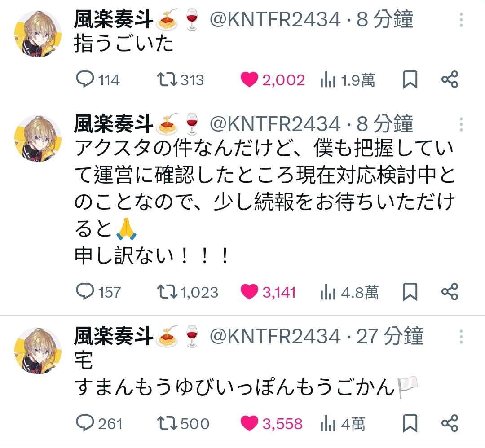This screenshot has width=485, height=448.
Task: Open avatar picture of the middle tweet
Action: 38,138
